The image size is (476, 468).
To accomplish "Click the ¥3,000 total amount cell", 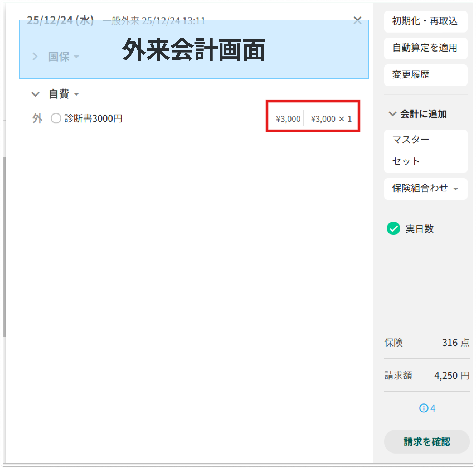I will tap(288, 119).
